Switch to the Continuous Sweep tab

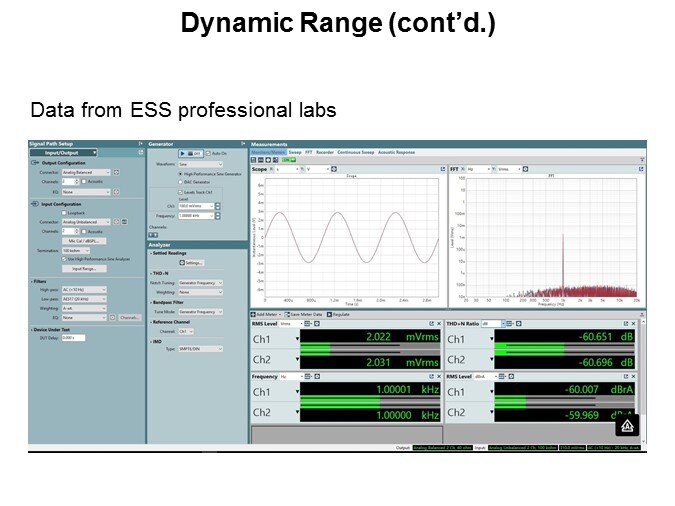coord(356,152)
